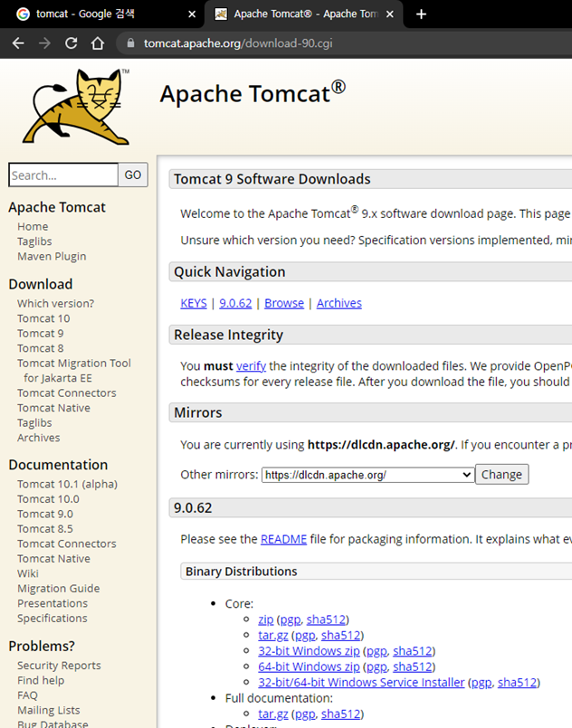Download Full documentation tar.gz
This screenshot has height=728, width=572.
click(x=273, y=714)
